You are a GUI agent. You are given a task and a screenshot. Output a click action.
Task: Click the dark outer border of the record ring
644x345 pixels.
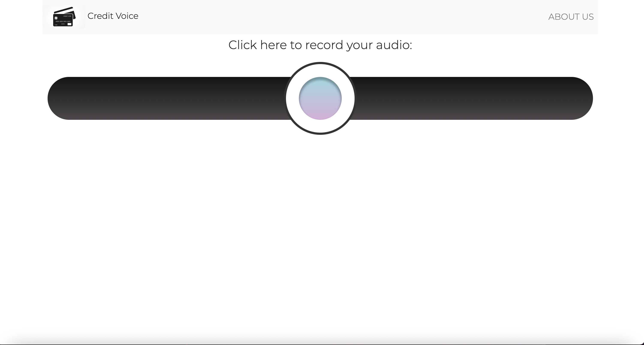click(x=320, y=63)
